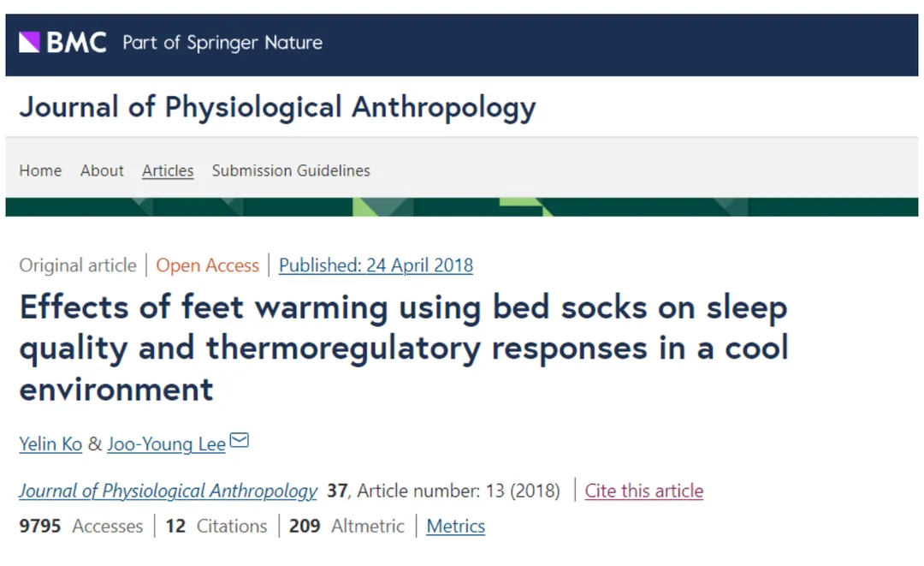Click the Journal of Physiological Anthropology heading
Viewport: 924px width, 566px height.
click(277, 108)
